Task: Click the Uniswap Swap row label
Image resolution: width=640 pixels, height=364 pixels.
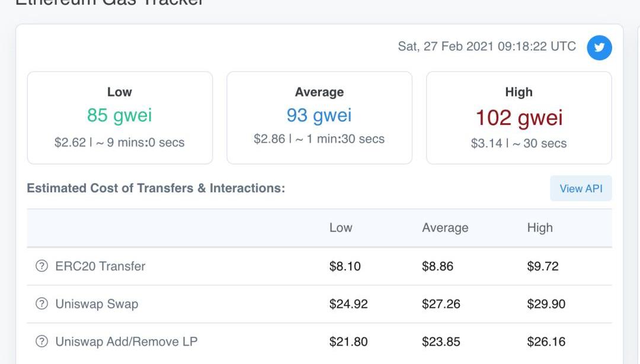Action: [97, 304]
